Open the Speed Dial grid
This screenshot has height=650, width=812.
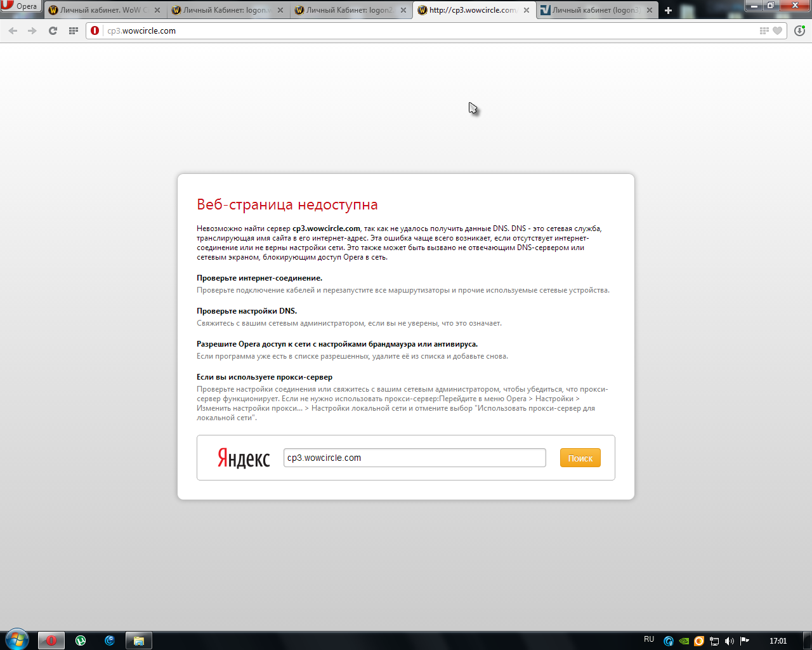[74, 30]
